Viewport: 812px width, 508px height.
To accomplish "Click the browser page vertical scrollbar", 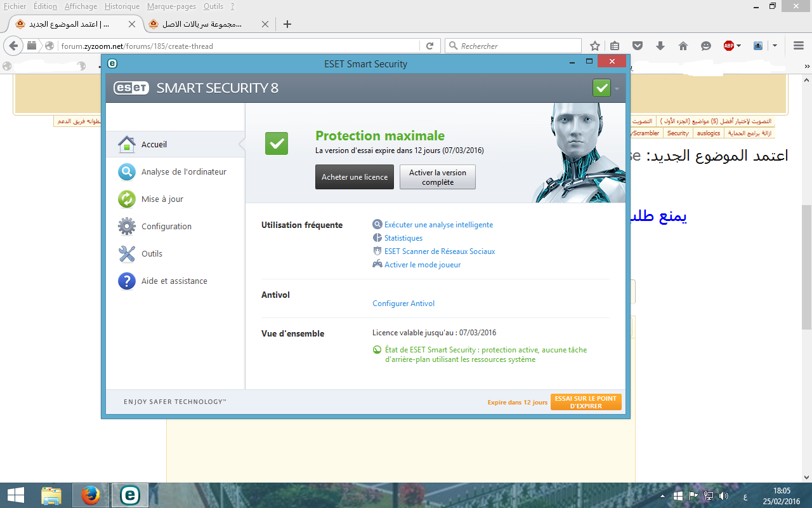I will [806, 268].
